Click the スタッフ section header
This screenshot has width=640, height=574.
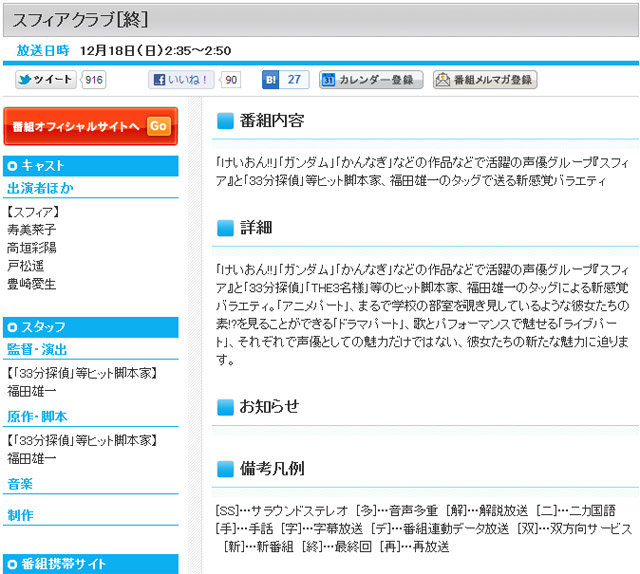pyautogui.click(x=91, y=327)
